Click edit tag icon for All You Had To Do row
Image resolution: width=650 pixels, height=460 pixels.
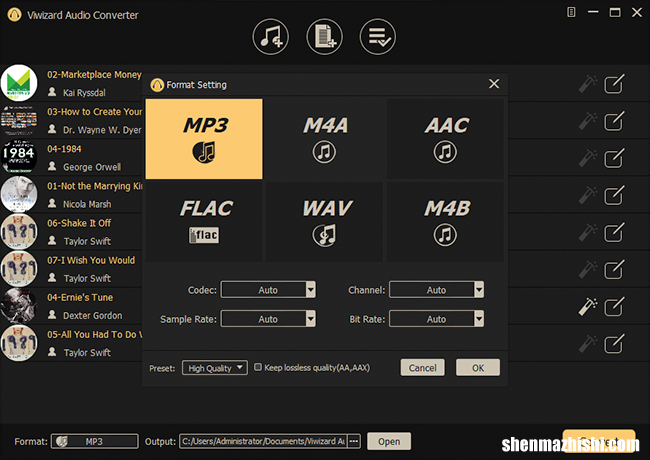coord(614,344)
